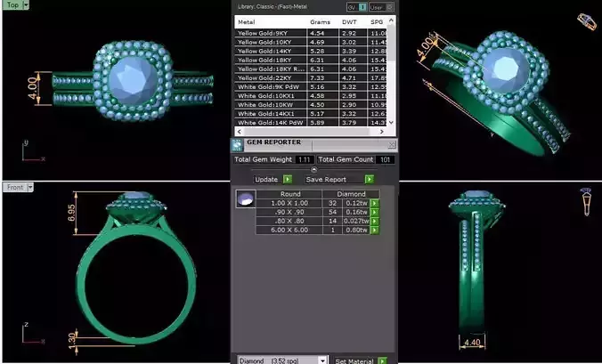Click the 4.40 width dimension in right viewport
This screenshot has width=602, height=364.
(472, 343)
